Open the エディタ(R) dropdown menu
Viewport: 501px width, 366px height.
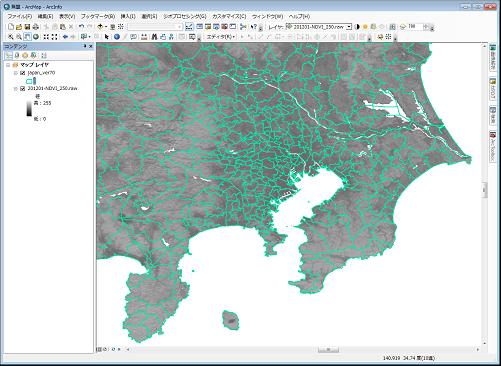(x=221, y=37)
